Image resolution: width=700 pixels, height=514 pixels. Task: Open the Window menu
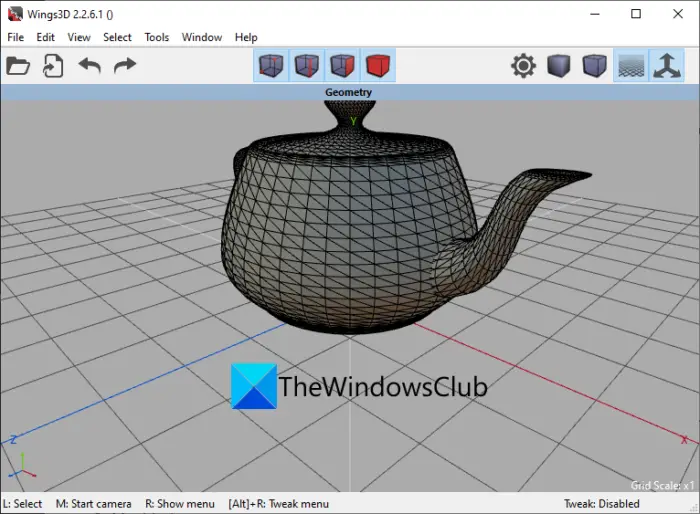(202, 37)
